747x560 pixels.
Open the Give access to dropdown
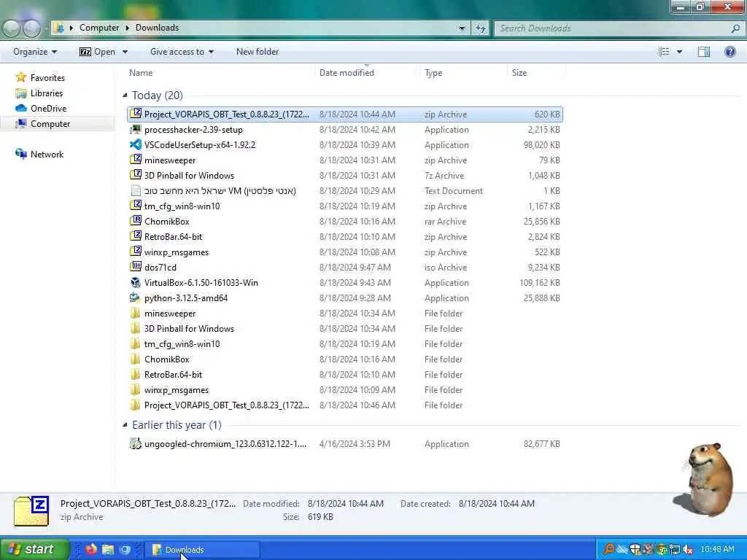point(182,52)
